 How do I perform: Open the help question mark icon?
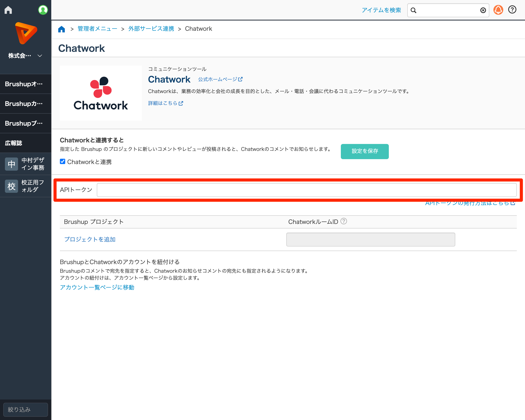click(512, 10)
